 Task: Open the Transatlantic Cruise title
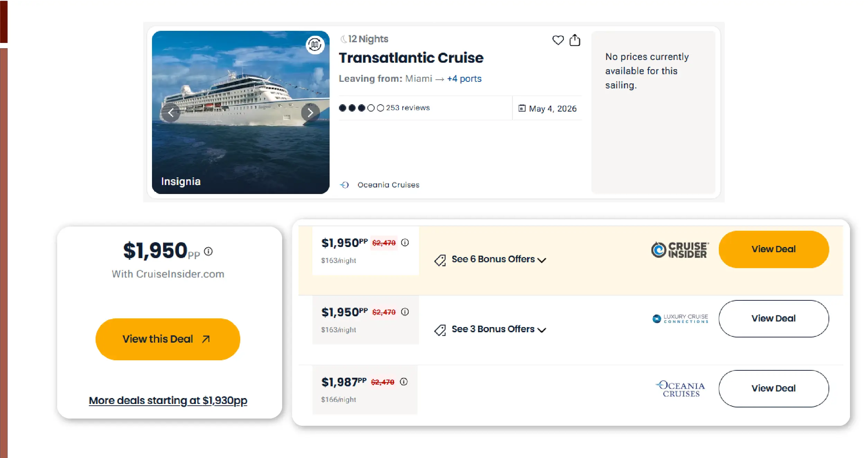coord(411,58)
